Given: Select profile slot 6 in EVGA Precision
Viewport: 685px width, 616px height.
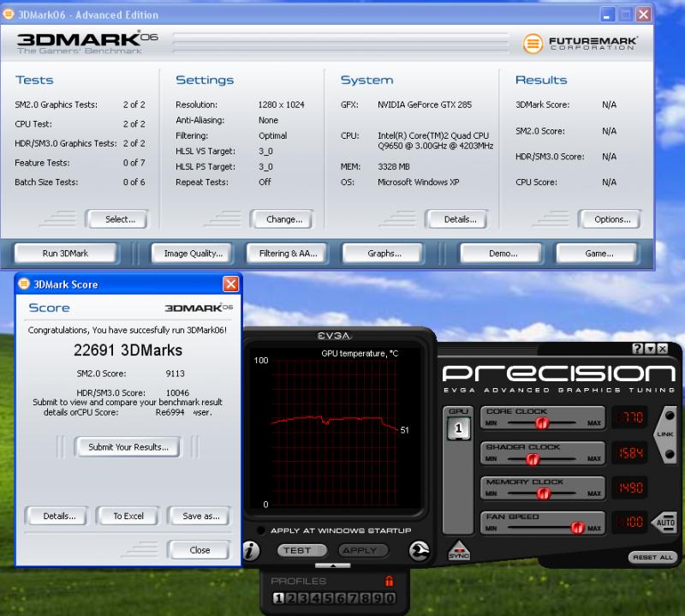Looking at the screenshot, I should point(340,598).
